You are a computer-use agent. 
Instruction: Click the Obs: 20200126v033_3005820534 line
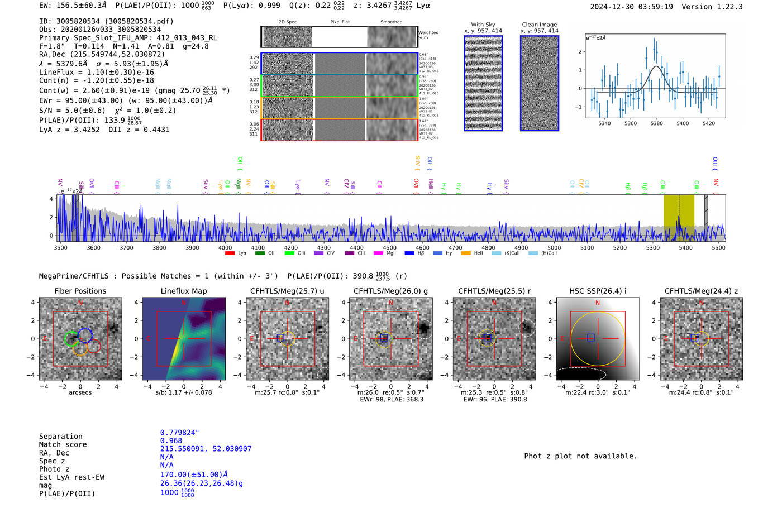(100, 30)
